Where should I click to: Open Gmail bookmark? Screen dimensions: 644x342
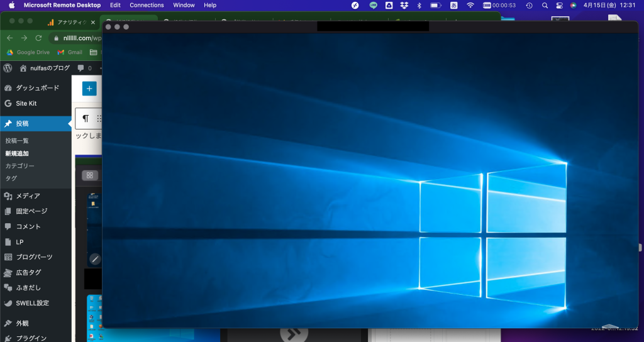pos(70,52)
